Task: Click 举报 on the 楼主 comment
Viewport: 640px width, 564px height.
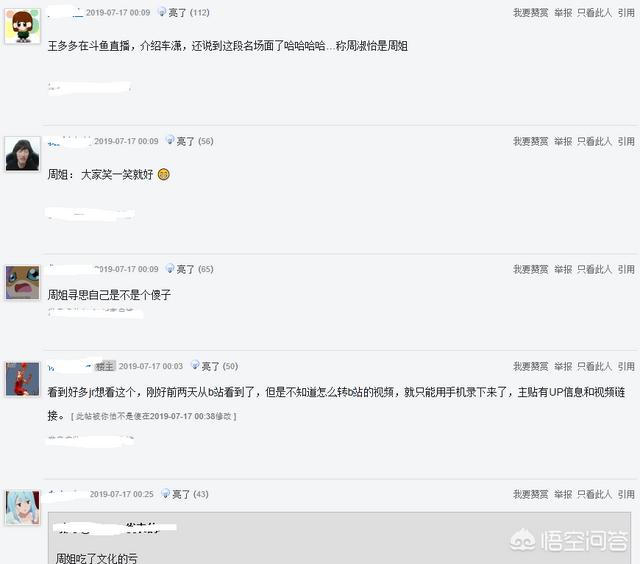Action: click(x=563, y=366)
